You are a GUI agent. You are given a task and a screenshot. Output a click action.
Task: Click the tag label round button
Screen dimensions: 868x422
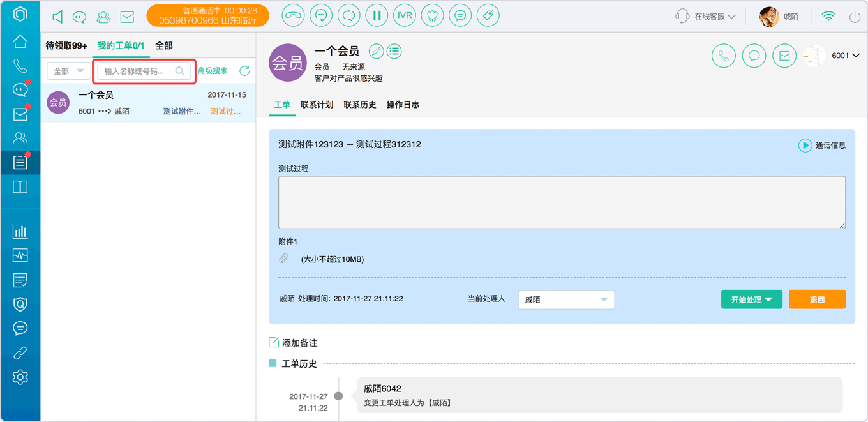(x=488, y=16)
